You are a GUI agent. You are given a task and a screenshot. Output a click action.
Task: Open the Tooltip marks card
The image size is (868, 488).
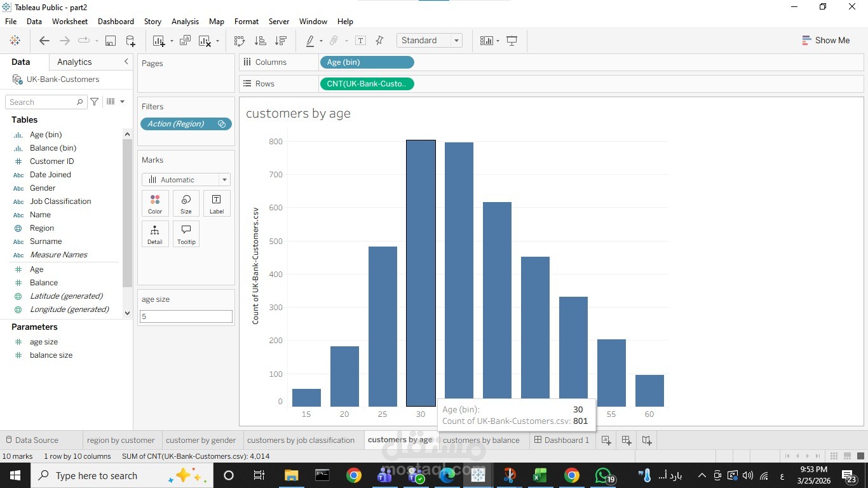click(x=186, y=234)
